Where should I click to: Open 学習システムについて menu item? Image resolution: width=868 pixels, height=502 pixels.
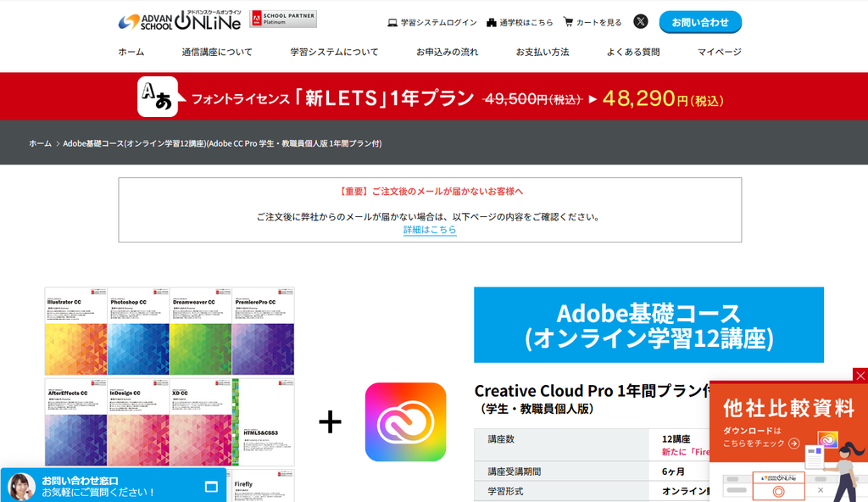coord(334,52)
